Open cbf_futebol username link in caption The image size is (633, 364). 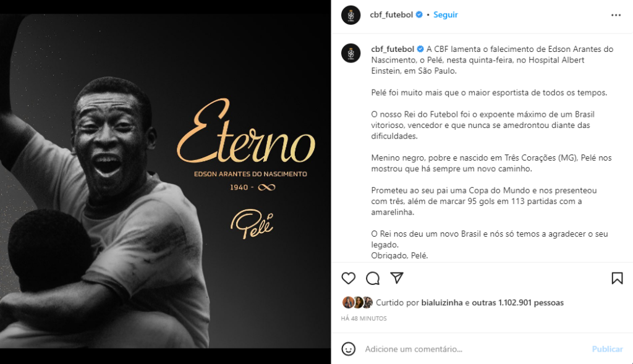[x=393, y=49]
